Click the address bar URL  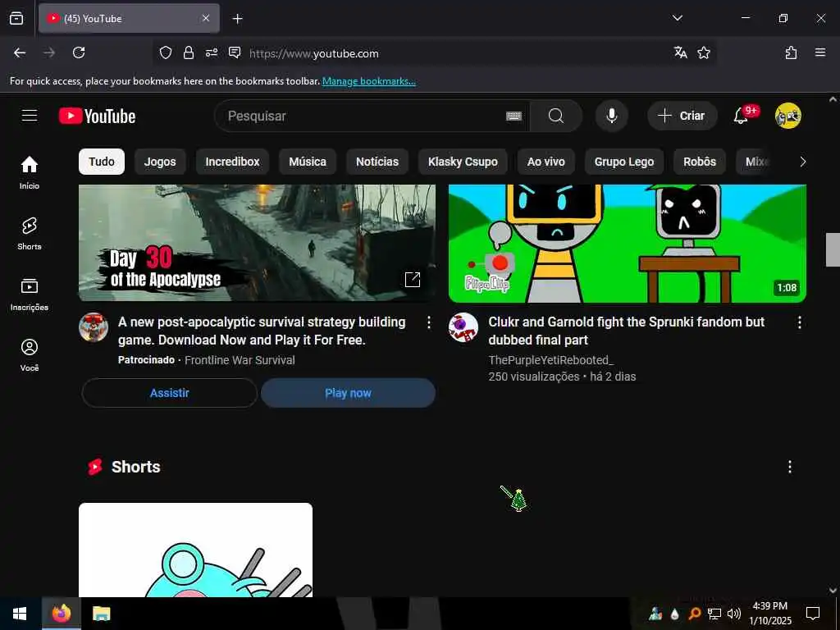coord(314,53)
